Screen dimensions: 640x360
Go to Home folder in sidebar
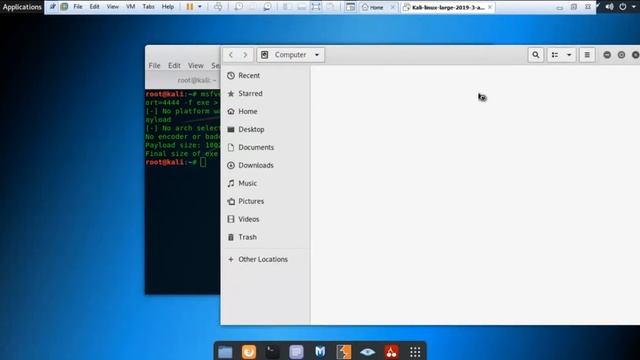tap(265, 111)
